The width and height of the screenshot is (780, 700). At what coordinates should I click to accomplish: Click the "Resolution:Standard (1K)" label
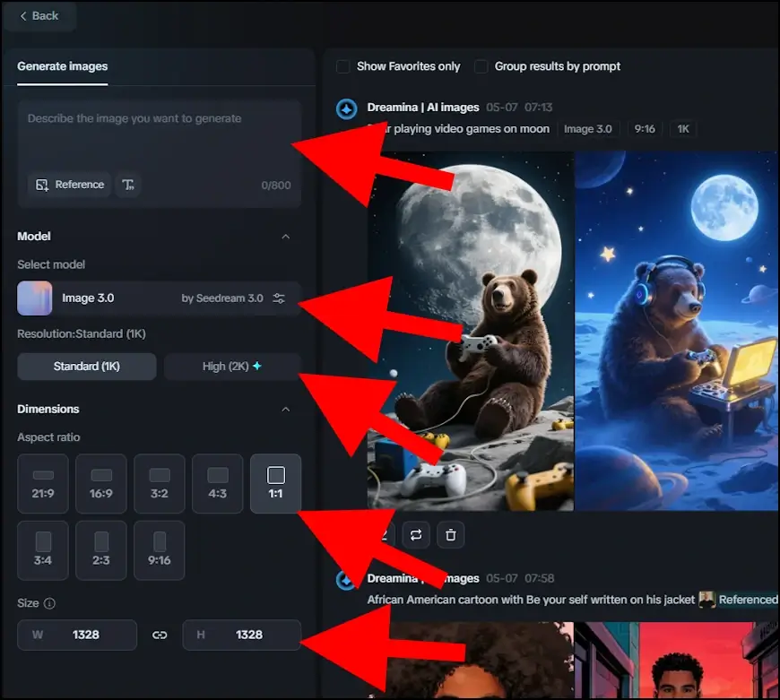[82, 334]
